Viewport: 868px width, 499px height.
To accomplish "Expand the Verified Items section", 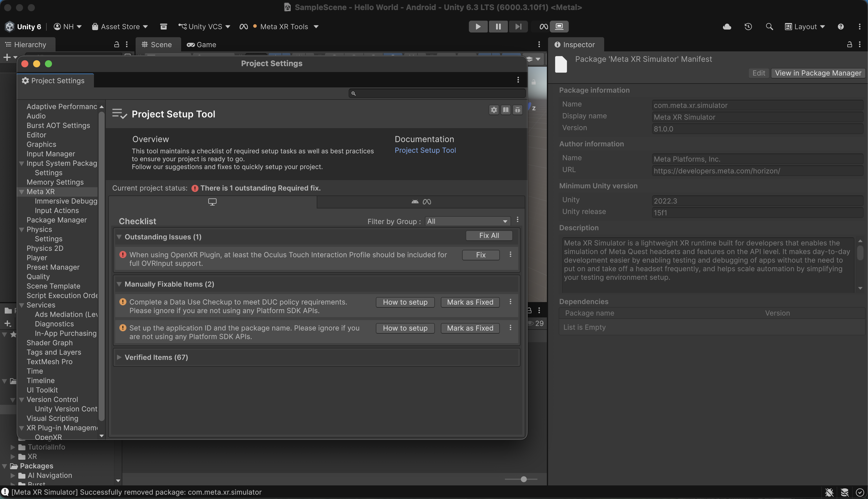I will (119, 357).
